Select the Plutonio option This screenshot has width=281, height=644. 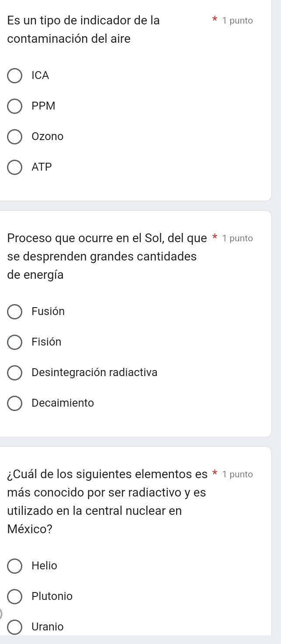point(15,596)
